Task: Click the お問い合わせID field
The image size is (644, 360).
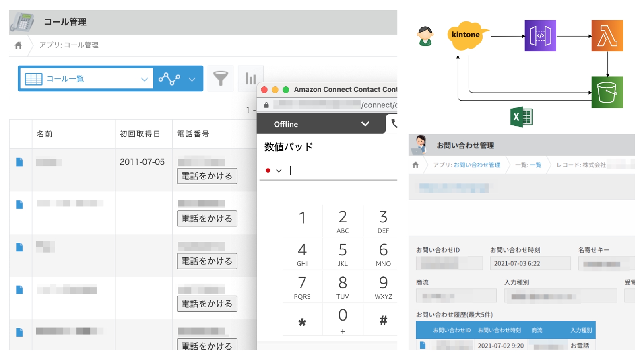Action: click(x=449, y=263)
